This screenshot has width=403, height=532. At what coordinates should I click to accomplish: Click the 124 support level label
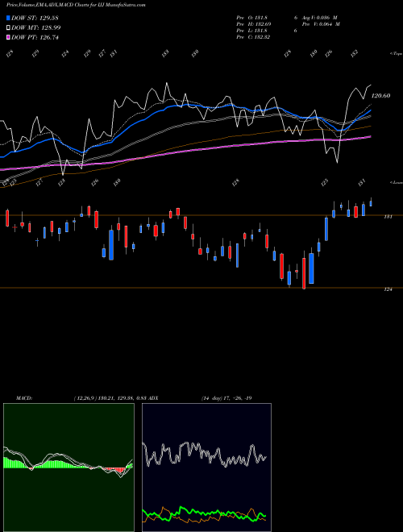(x=388, y=289)
